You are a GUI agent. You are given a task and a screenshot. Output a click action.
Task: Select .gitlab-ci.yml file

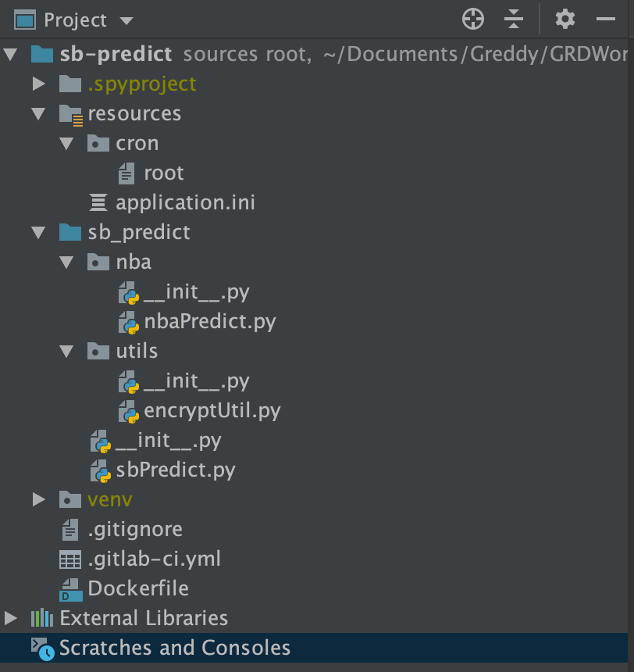click(154, 559)
